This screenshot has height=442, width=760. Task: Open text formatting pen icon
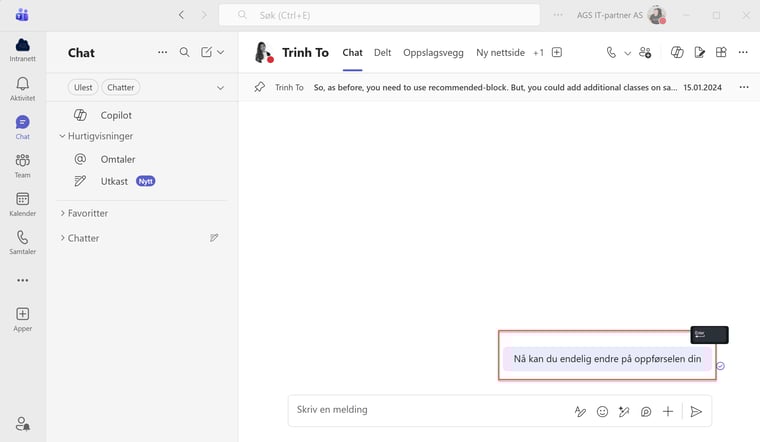(580, 411)
